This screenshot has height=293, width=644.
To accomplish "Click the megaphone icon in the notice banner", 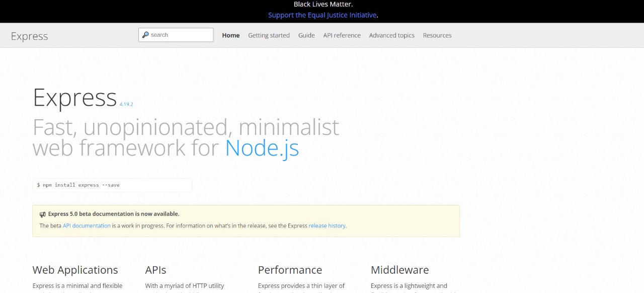I will 43,213.
